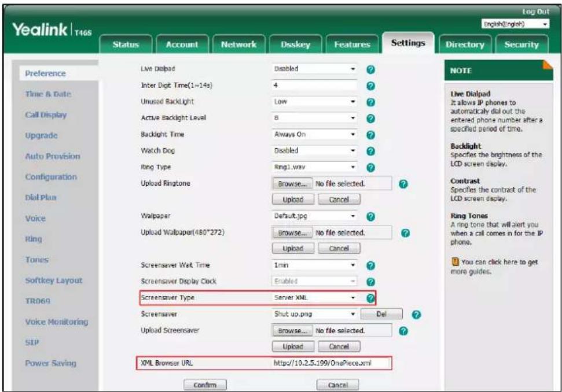
Task: Open Dial Plan in sidebar
Action: pos(41,198)
